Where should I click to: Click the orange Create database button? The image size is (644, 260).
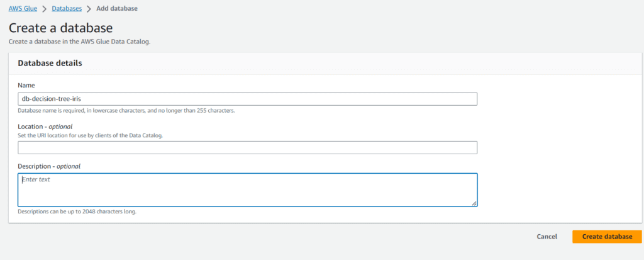click(x=606, y=237)
